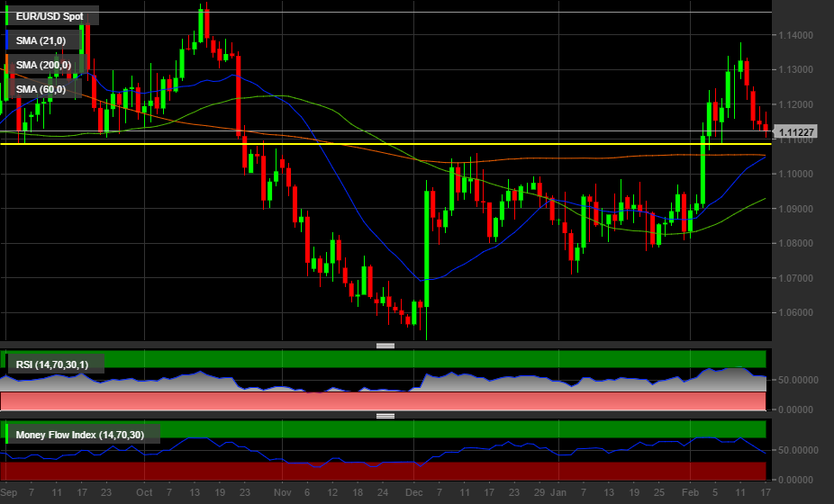834x504 pixels.
Task: Click the current price tag 1.11227
Action: click(x=797, y=132)
